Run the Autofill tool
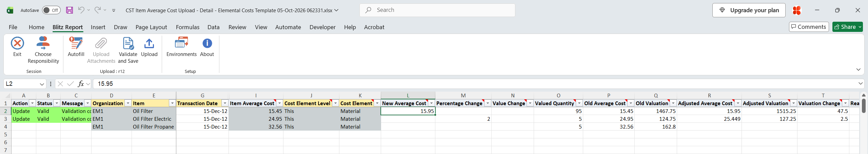Viewport: 868px width, 154px height. (76, 46)
